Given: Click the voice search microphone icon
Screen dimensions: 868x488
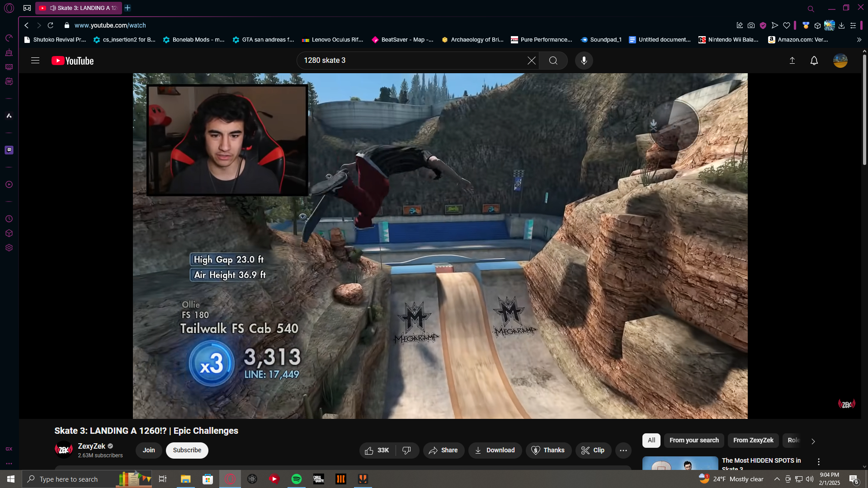Looking at the screenshot, I should (584, 61).
